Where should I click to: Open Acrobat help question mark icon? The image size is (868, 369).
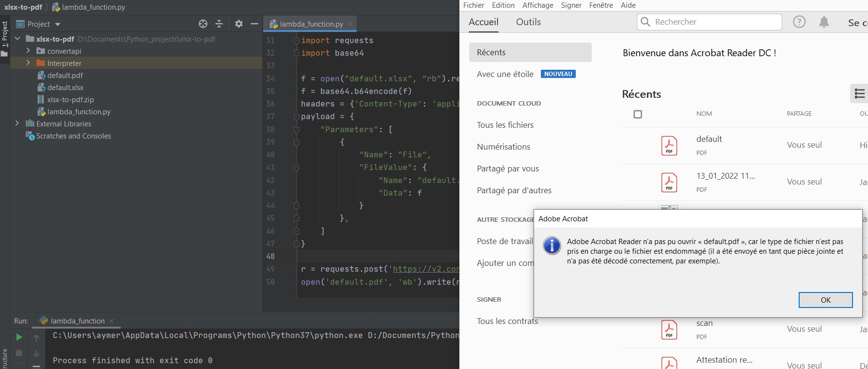[x=799, y=22]
